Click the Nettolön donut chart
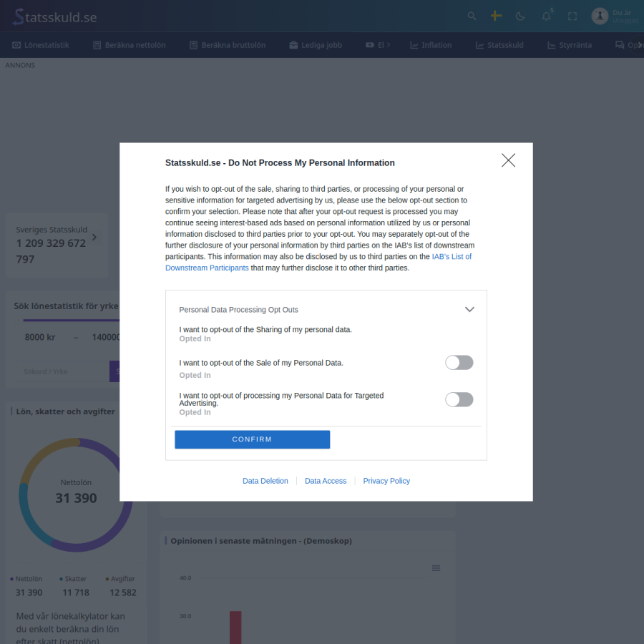Image resolution: width=644 pixels, height=644 pixels. (x=76, y=495)
